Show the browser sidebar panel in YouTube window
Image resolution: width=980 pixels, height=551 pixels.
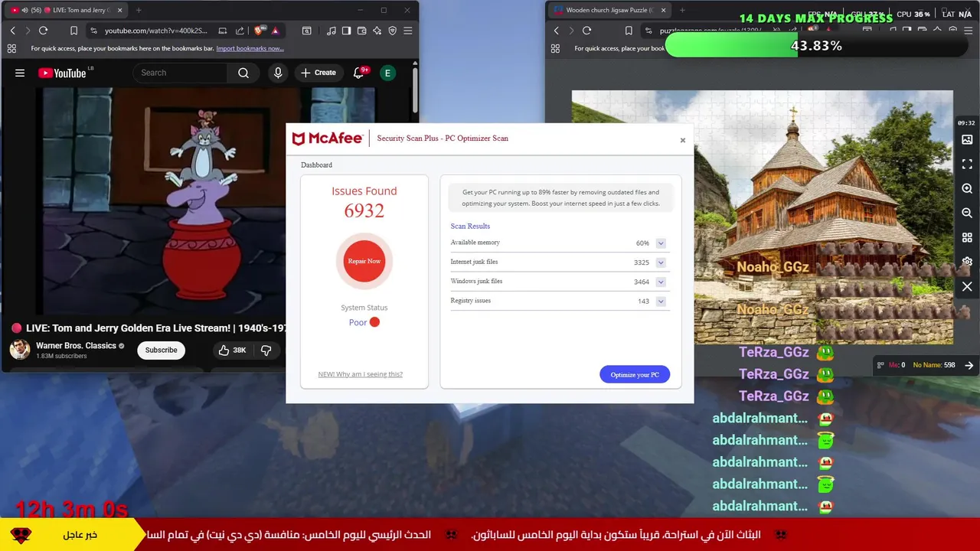(346, 31)
